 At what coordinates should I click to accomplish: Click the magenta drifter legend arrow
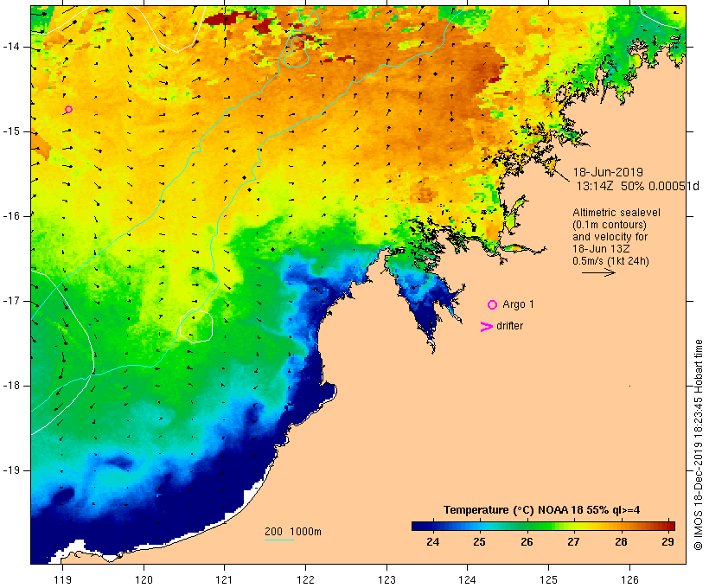487,327
